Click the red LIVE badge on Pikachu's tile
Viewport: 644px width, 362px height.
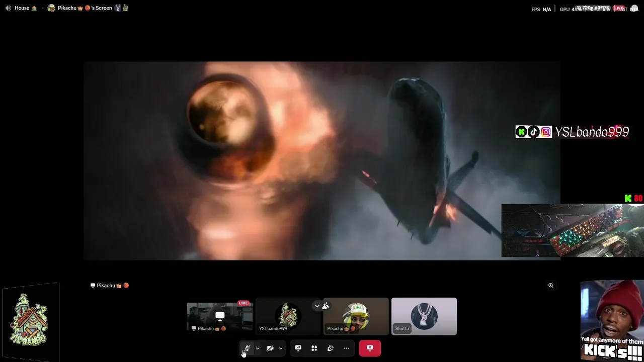pyautogui.click(x=244, y=303)
